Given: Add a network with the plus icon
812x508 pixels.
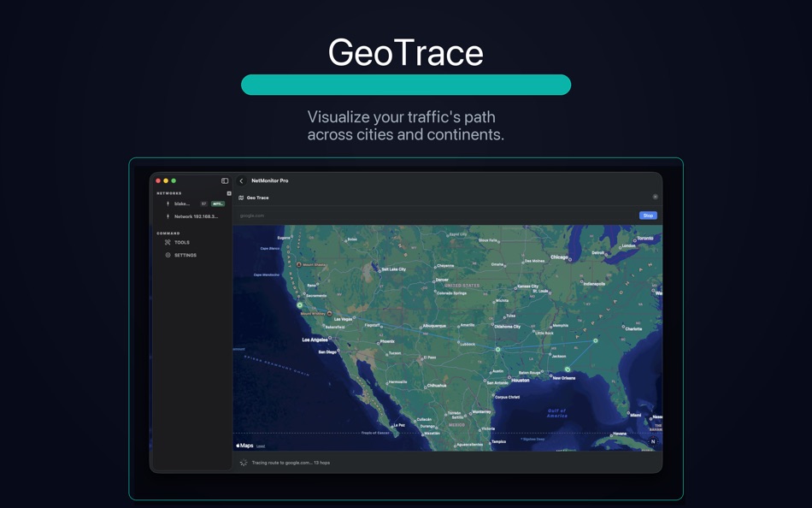Looking at the screenshot, I should pyautogui.click(x=229, y=193).
